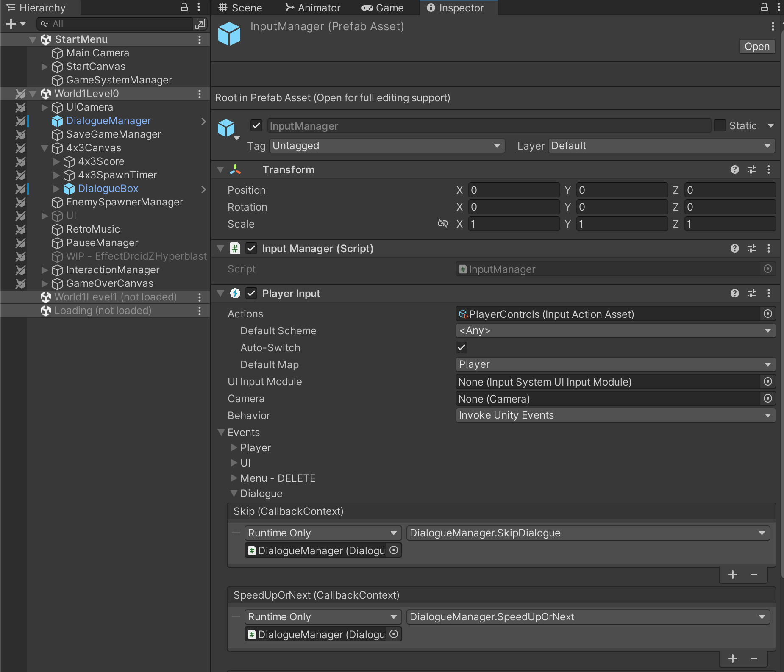Open the Tag dropdown
Image resolution: width=784 pixels, height=672 pixels.
pyautogui.click(x=386, y=146)
